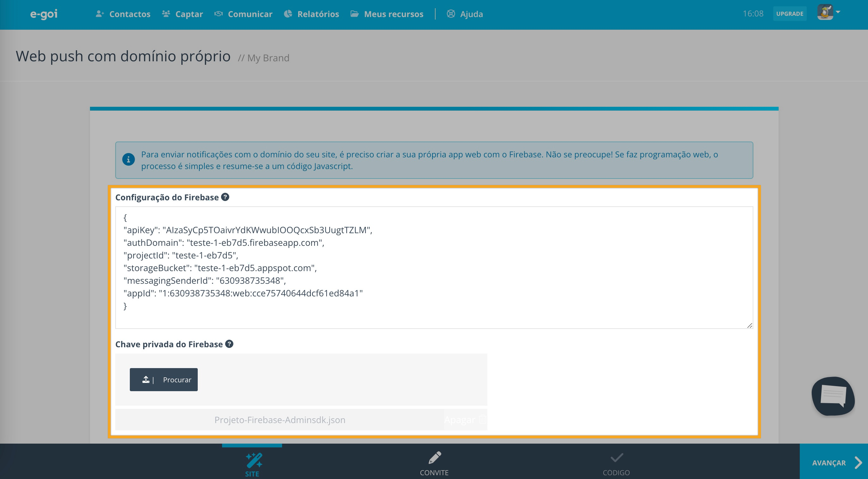The image size is (868, 479).
Task: Open the Relatórios menu
Action: click(x=311, y=14)
